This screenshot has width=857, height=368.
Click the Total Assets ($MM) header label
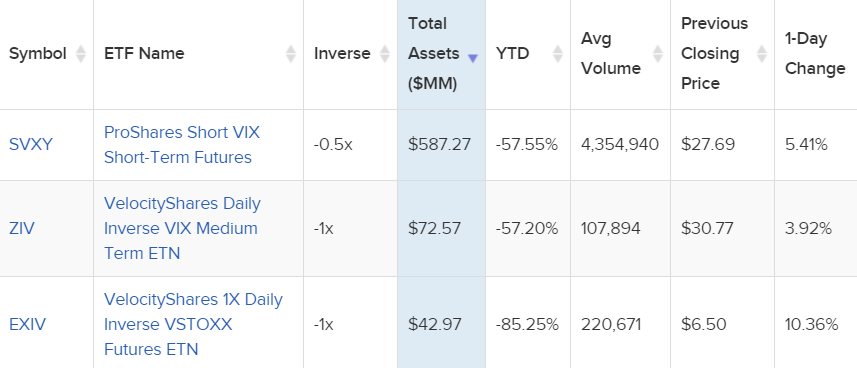tap(435, 54)
